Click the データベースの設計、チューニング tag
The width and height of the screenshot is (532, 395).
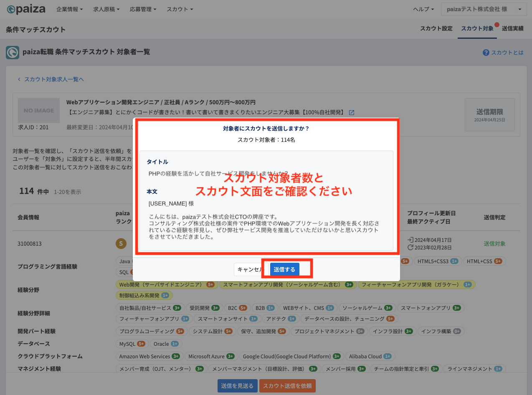tap(349, 319)
